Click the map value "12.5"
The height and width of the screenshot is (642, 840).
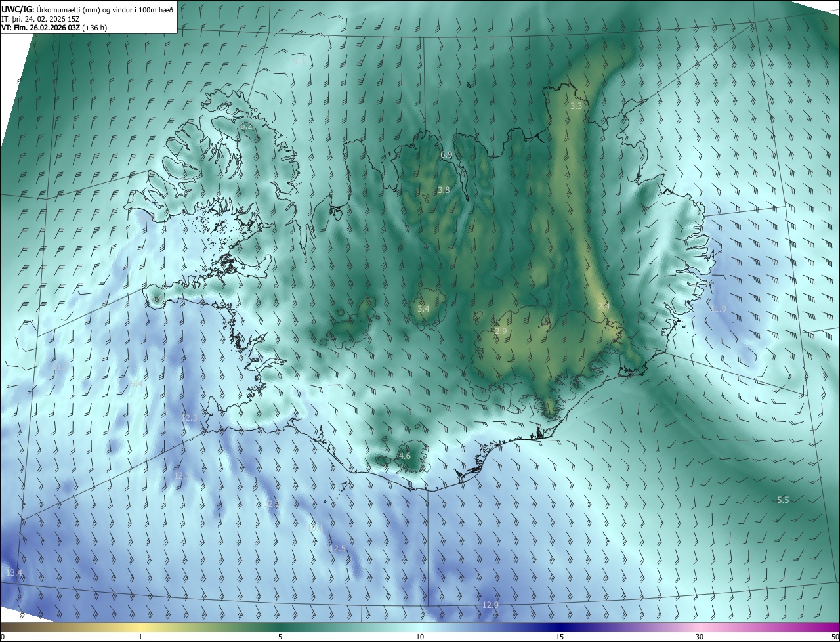coord(337,549)
